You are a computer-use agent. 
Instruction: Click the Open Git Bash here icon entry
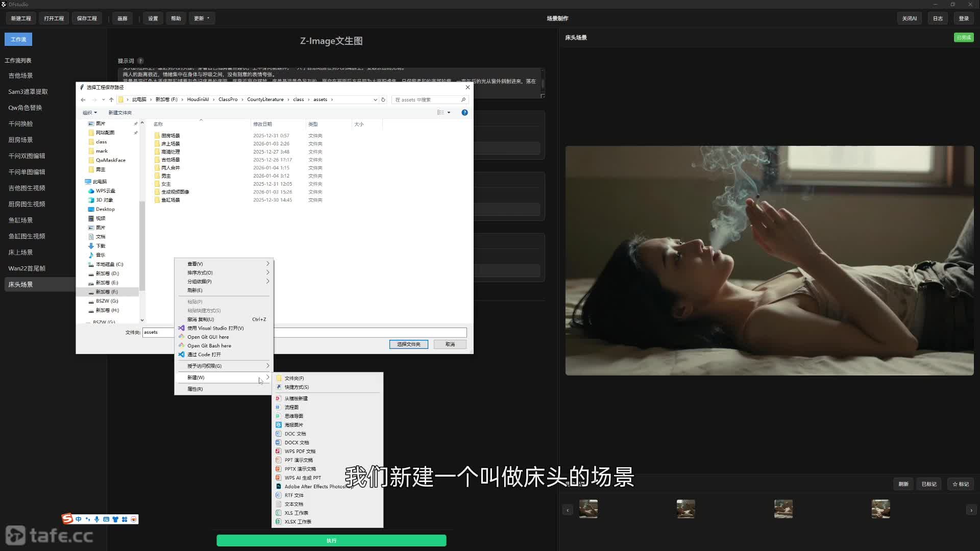[x=181, y=345]
